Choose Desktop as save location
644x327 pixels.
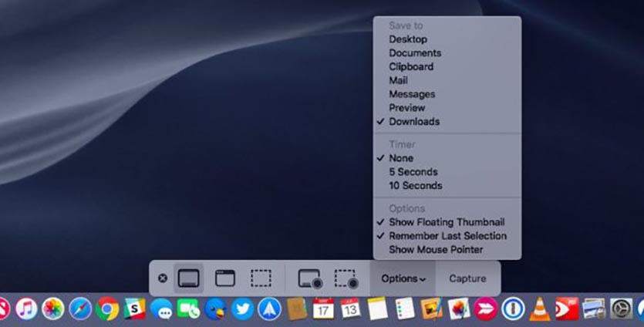tap(407, 39)
